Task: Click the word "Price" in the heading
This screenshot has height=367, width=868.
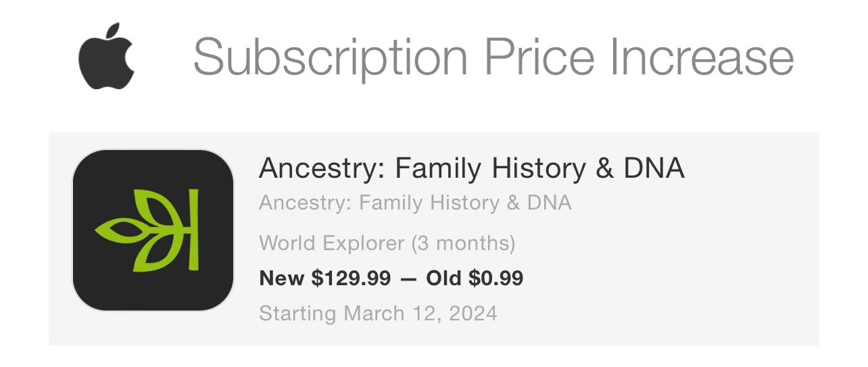Action: (539, 57)
